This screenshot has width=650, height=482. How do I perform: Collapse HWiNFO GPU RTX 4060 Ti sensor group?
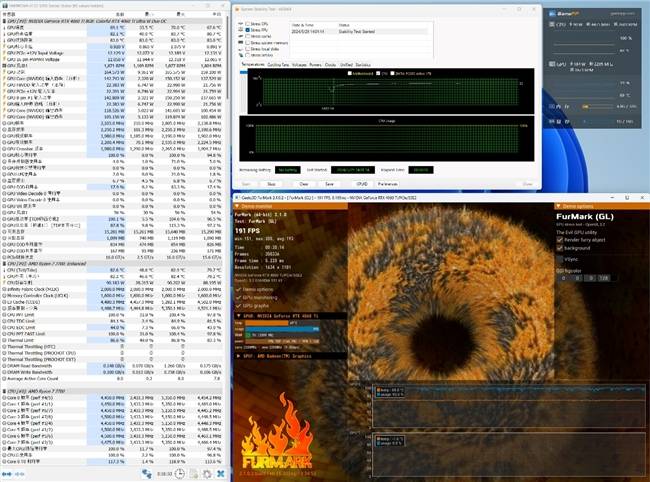point(4,21)
